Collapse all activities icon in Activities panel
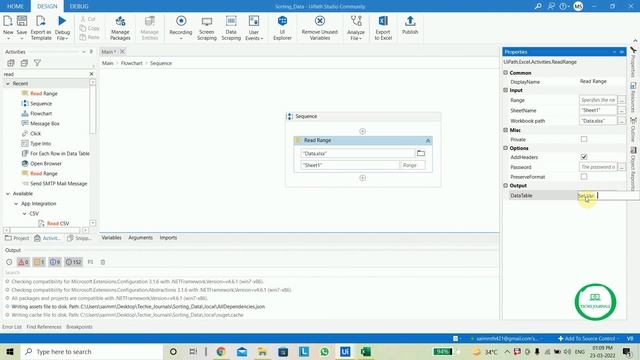640x360 pixels. [x=24, y=63]
